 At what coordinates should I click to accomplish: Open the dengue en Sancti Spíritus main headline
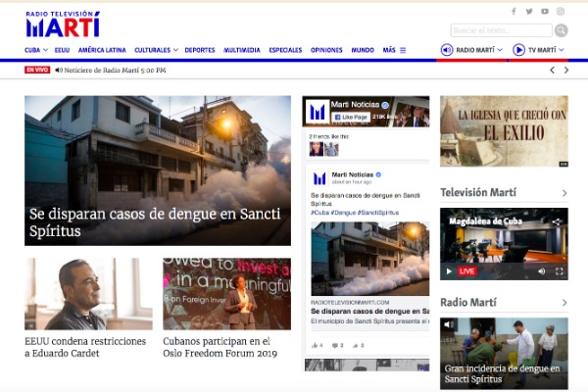click(x=155, y=222)
